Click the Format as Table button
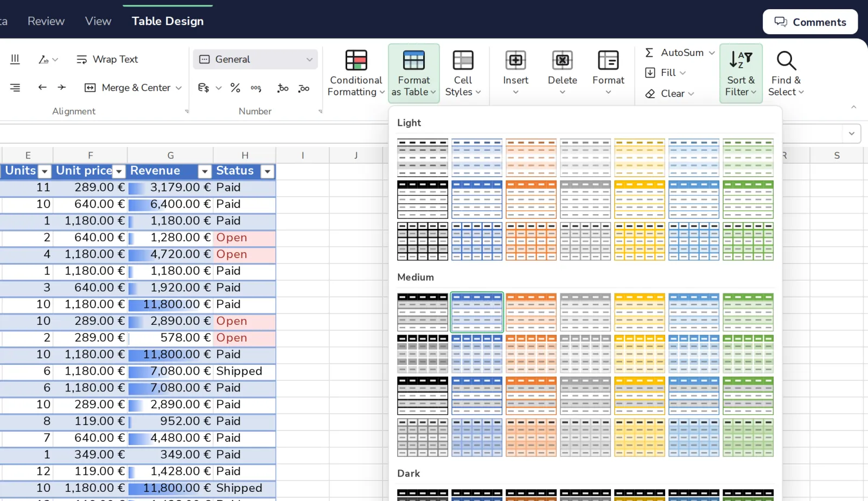Viewport: 868px width, 501px height. pos(414,74)
